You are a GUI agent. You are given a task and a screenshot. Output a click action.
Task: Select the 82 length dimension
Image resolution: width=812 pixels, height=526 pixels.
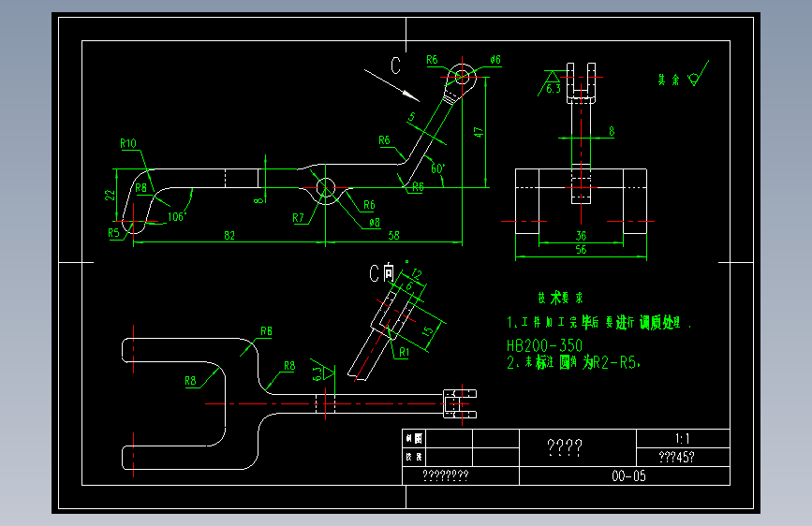coord(229,236)
